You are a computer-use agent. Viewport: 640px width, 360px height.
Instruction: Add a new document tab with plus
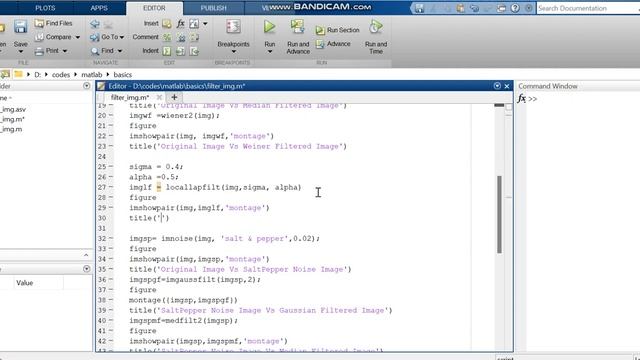[x=174, y=97]
